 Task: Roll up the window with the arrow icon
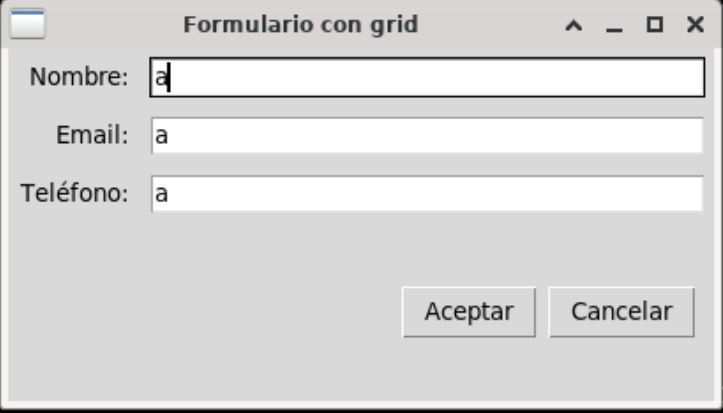573,26
